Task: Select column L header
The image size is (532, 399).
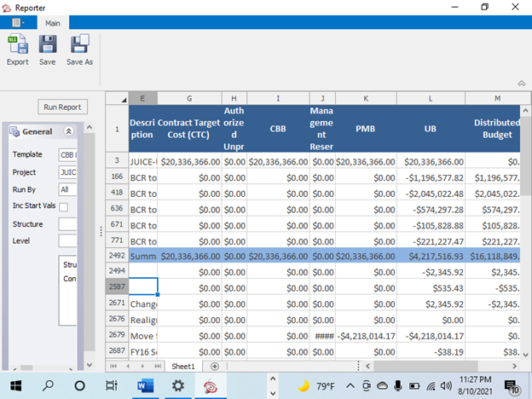Action: (x=431, y=98)
